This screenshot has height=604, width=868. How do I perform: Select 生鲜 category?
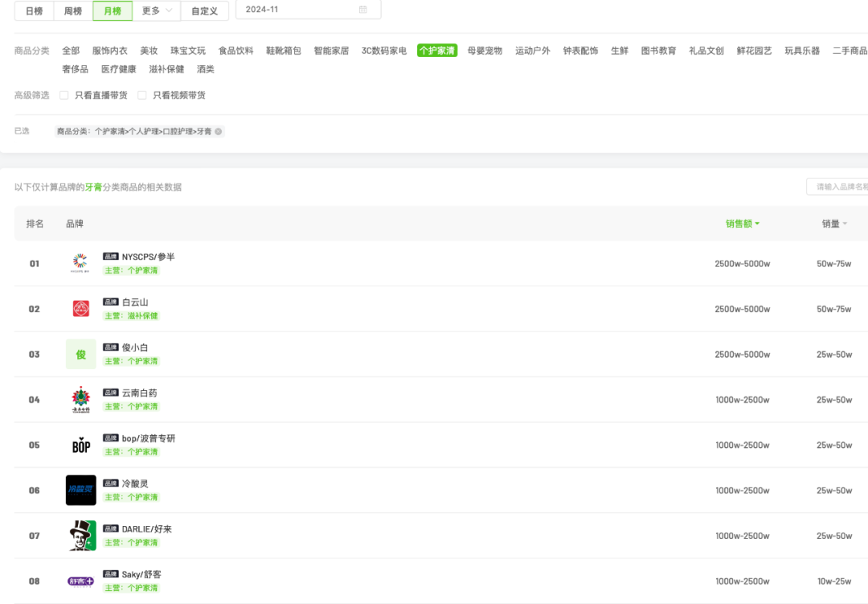[x=620, y=51]
